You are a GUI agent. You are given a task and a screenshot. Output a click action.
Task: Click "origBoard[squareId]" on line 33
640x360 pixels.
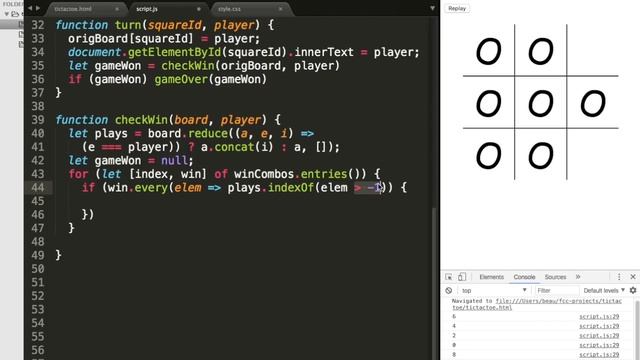pos(131,39)
